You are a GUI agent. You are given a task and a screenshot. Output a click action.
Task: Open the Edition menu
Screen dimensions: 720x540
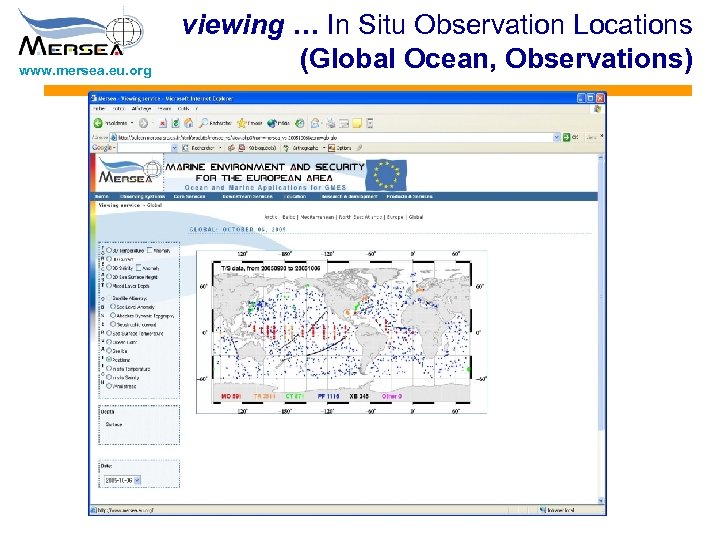[x=119, y=109]
